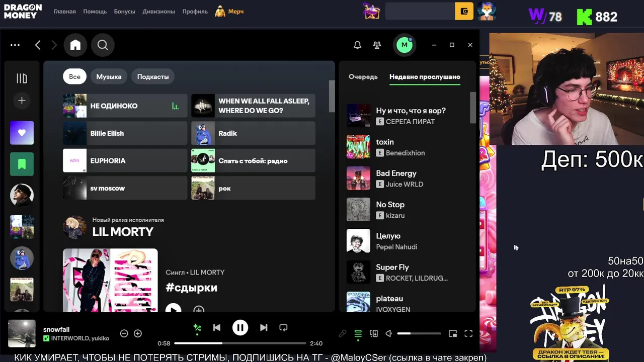
Task: Adjust the volume slider
Action: pyautogui.click(x=419, y=333)
